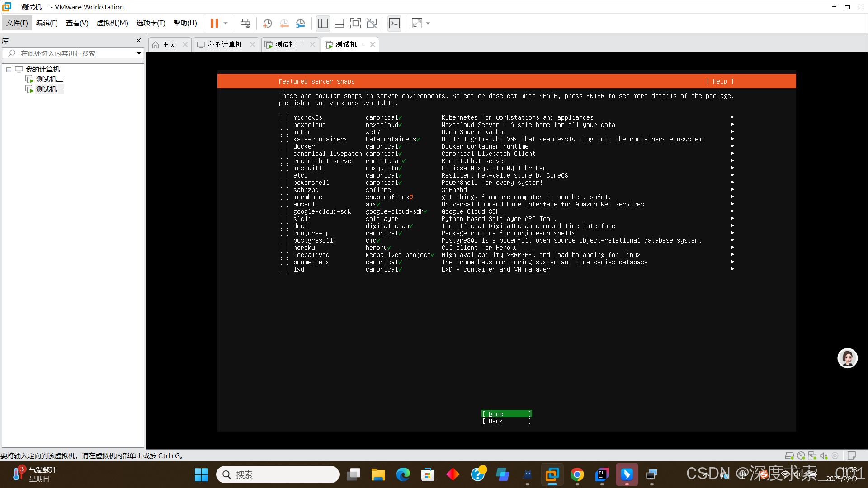Toggle the powershell snap checkbox
The image size is (868, 488).
[x=284, y=183]
